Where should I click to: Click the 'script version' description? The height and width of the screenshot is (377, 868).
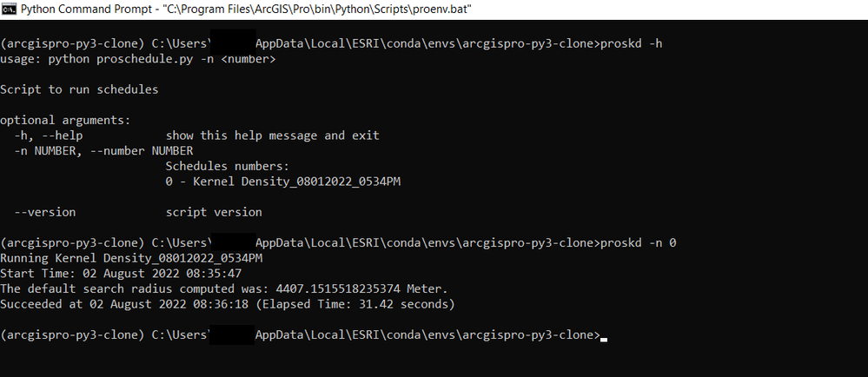[x=214, y=212]
